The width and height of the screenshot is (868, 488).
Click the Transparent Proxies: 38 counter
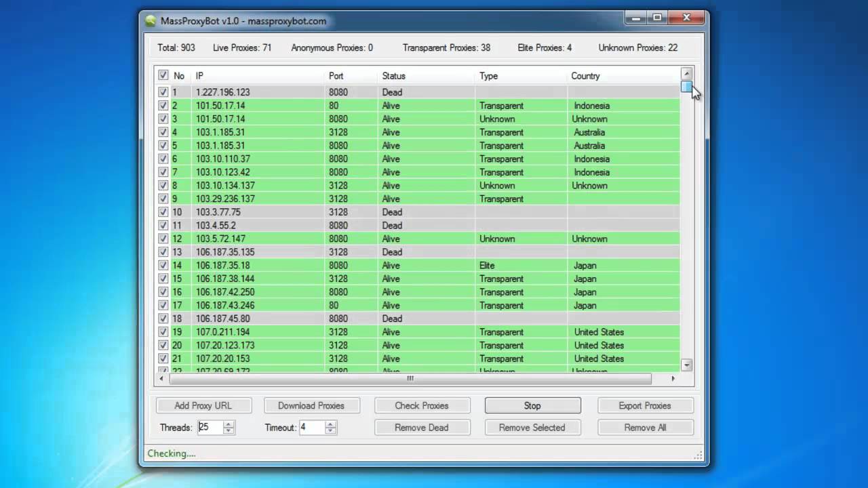point(446,48)
